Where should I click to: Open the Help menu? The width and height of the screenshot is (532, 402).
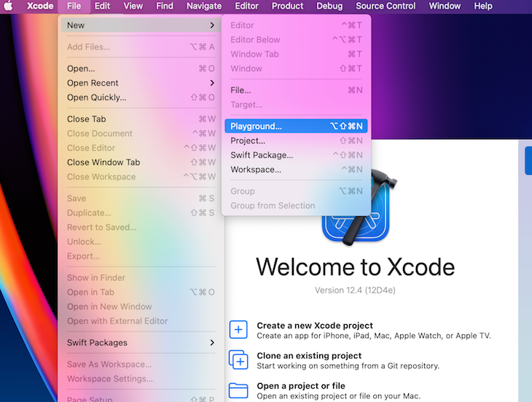pyautogui.click(x=482, y=6)
